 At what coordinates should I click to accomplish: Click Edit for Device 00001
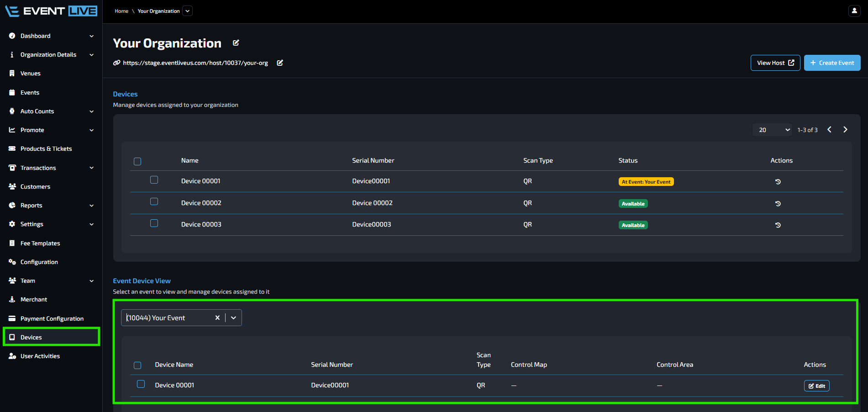click(816, 386)
